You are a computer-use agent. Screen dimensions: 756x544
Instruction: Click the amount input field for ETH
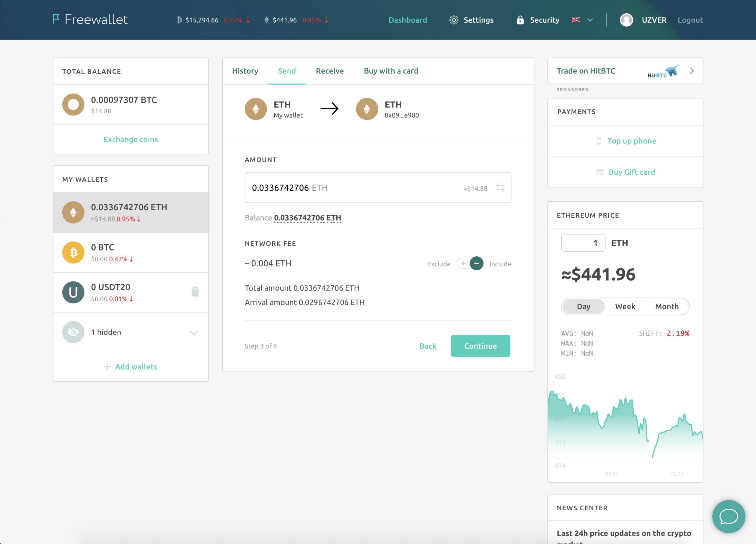coord(377,187)
